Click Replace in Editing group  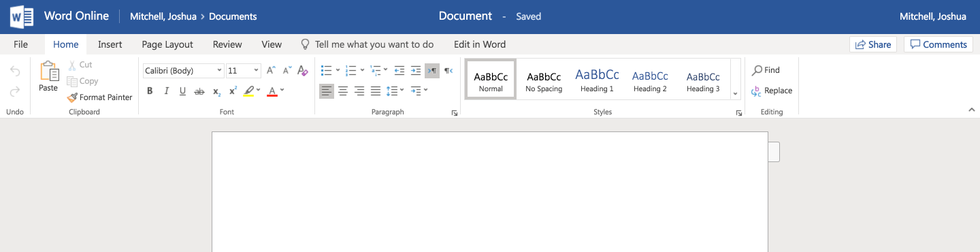pyautogui.click(x=772, y=91)
